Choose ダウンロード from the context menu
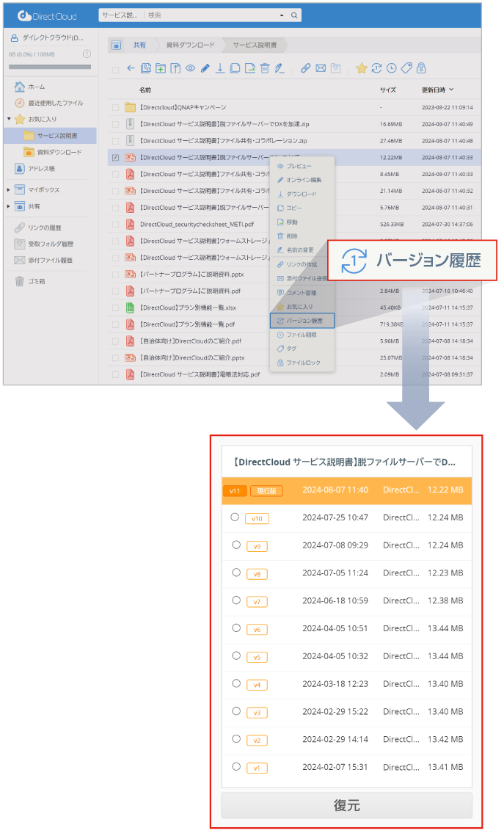 tap(302, 194)
